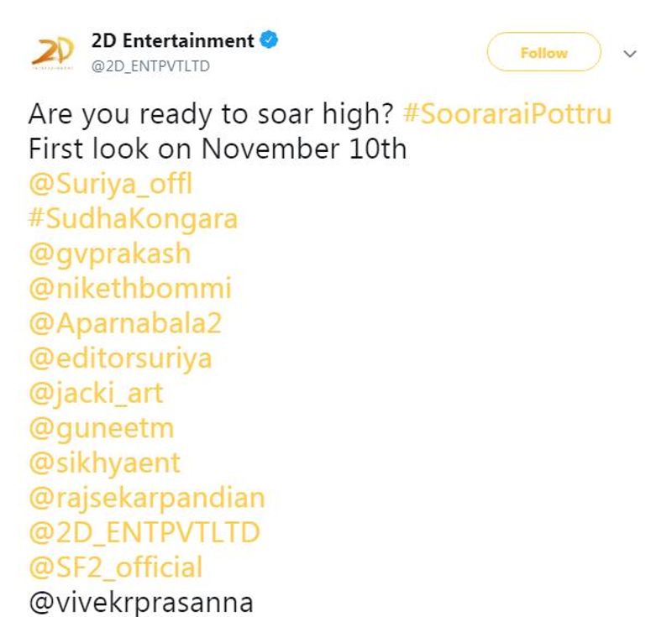Open the #SooraraiPottru hashtag
Image resolution: width=672 pixels, height=617 pixels.
[x=507, y=114]
